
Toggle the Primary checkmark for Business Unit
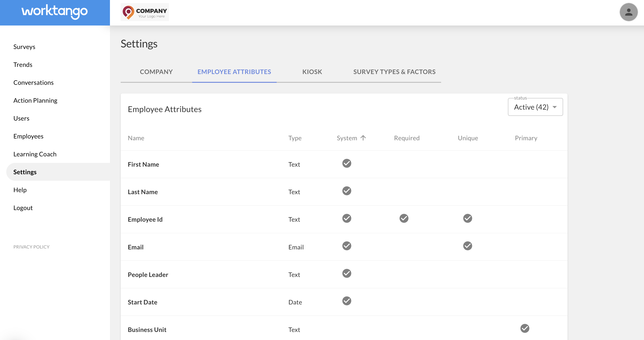(x=524, y=329)
